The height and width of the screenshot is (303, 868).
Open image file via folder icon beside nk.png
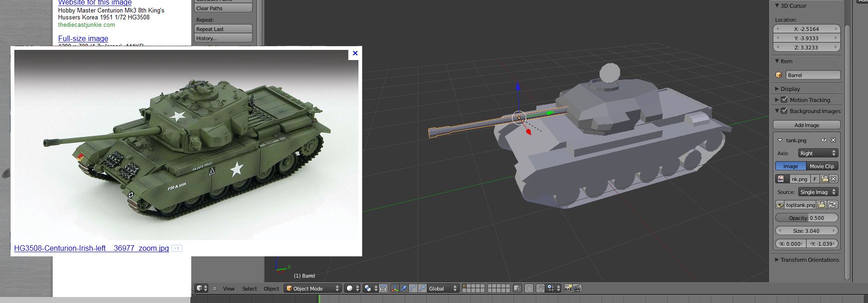click(825, 179)
